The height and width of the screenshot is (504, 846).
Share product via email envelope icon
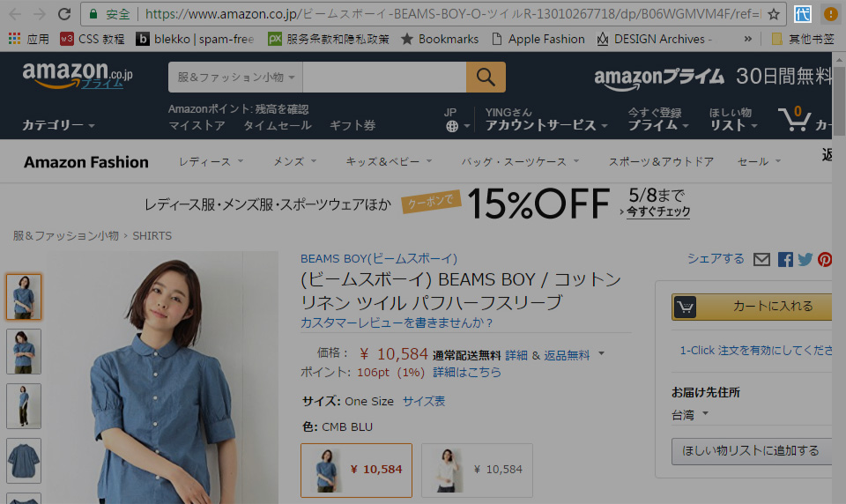pos(762,259)
